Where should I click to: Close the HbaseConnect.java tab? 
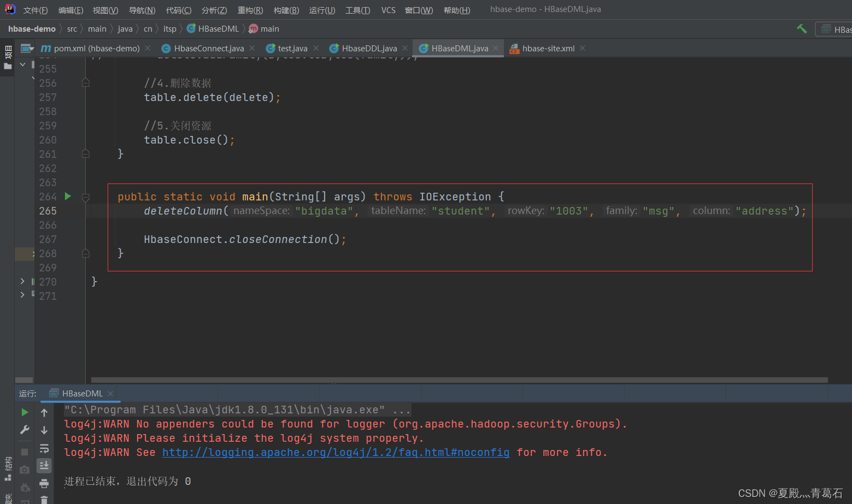click(x=252, y=48)
